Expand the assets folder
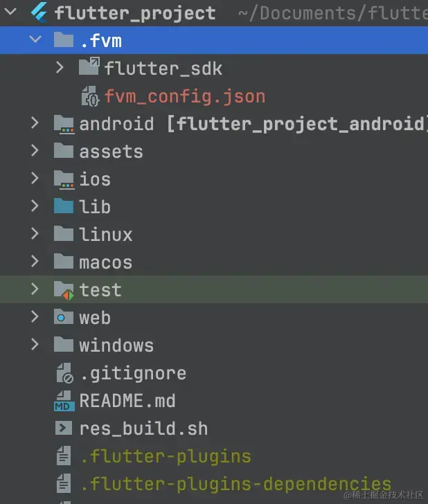The width and height of the screenshot is (428, 504). click(x=35, y=150)
